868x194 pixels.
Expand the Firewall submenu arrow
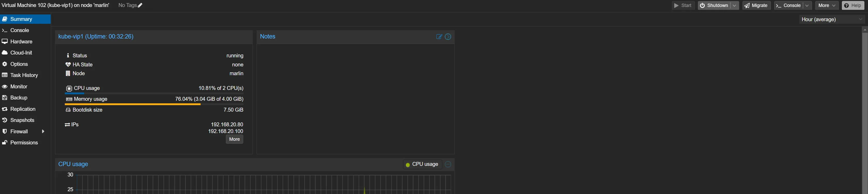pyautogui.click(x=43, y=131)
